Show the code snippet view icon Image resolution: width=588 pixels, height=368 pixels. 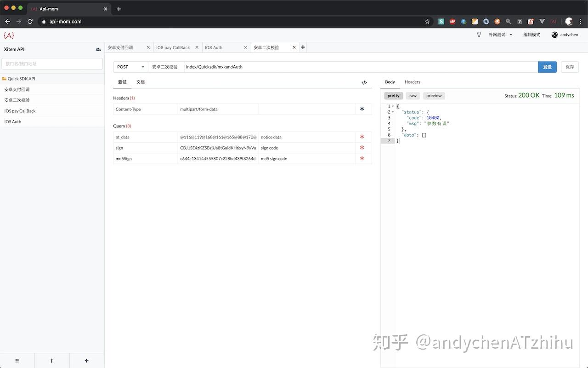(364, 82)
